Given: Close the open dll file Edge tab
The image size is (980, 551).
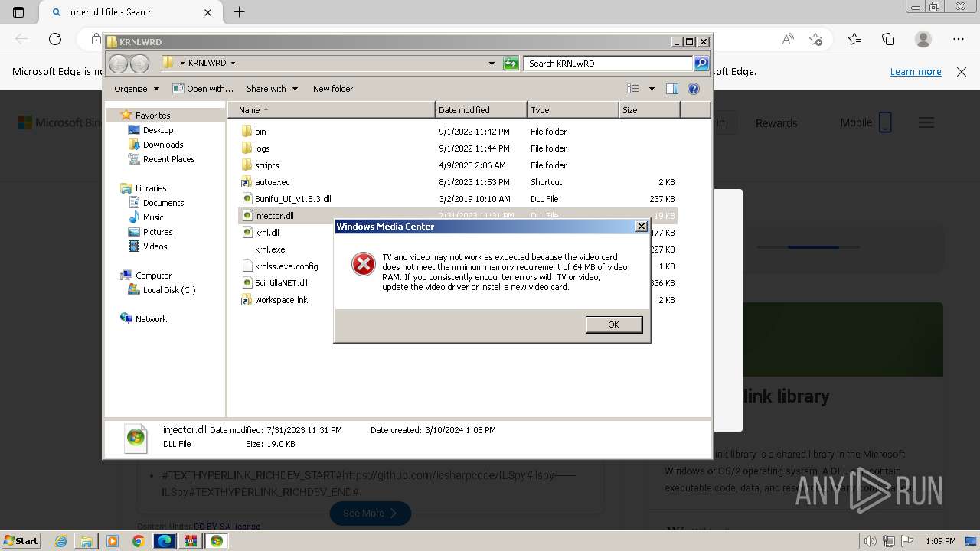Looking at the screenshot, I should [x=208, y=12].
